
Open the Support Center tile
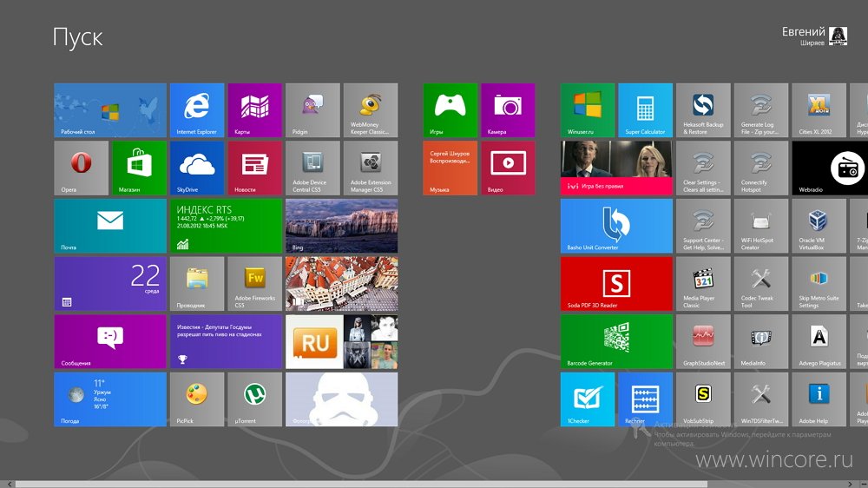pyautogui.click(x=703, y=226)
